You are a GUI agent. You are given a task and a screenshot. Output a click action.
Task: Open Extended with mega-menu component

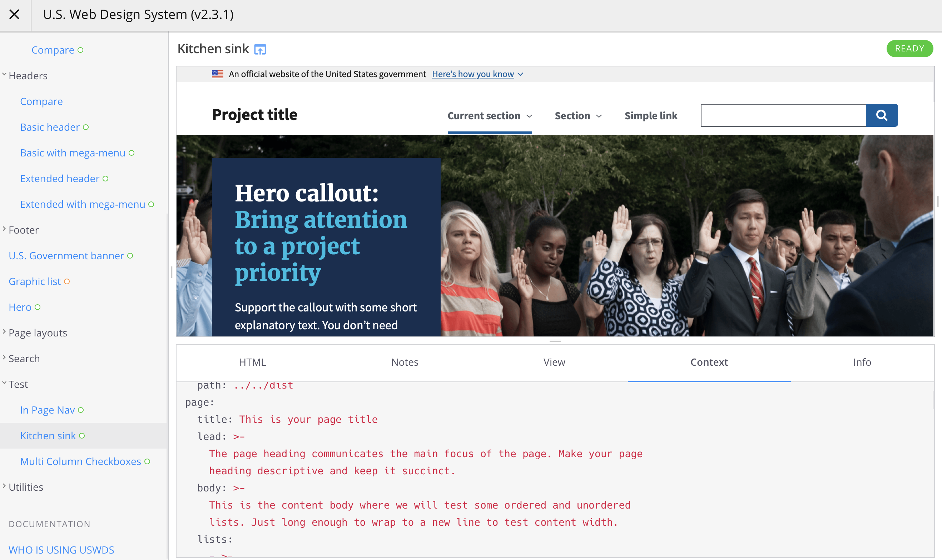[87, 204]
